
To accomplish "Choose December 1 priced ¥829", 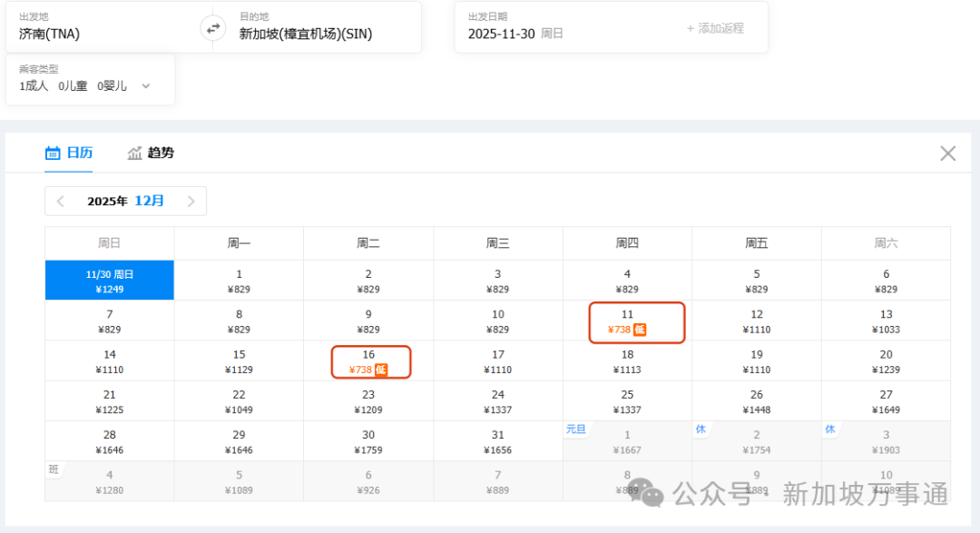I will tap(239, 281).
